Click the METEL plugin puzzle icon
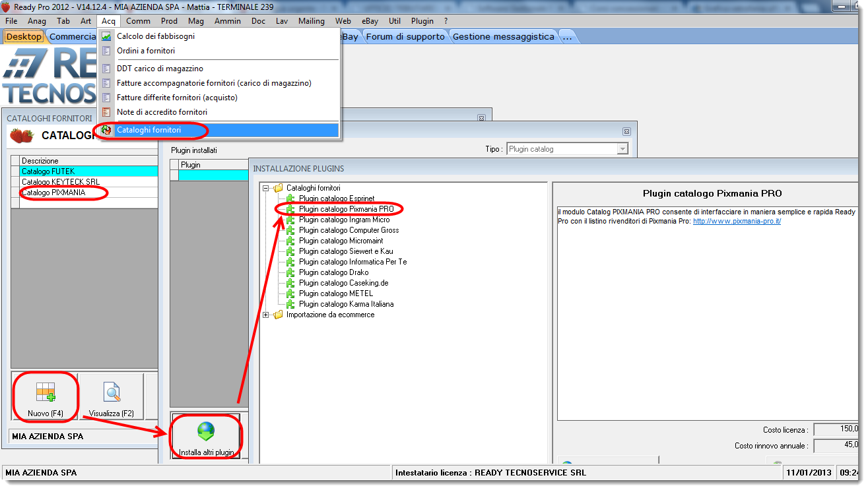Image resolution: width=868 pixels, height=490 pixels. point(290,293)
